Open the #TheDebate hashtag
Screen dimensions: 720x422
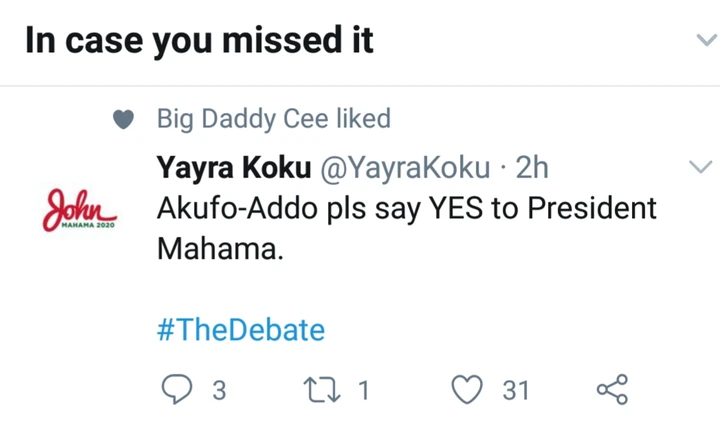coord(241,330)
